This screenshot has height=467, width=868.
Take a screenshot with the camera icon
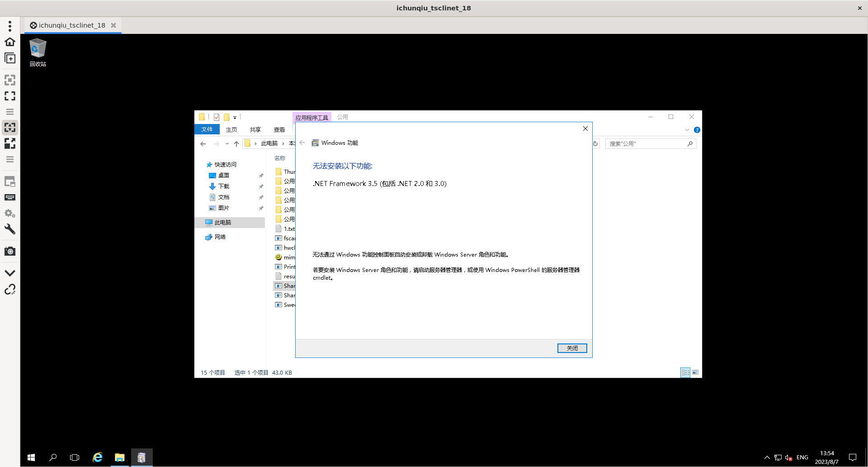(x=10, y=251)
